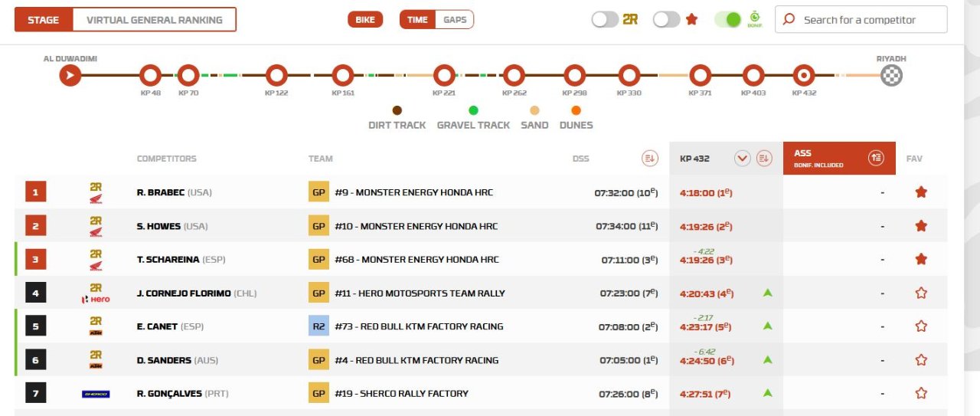Viewport: 980px width, 416px height.
Task: Click sort icon beside KP 432 header
Action: [x=763, y=159]
